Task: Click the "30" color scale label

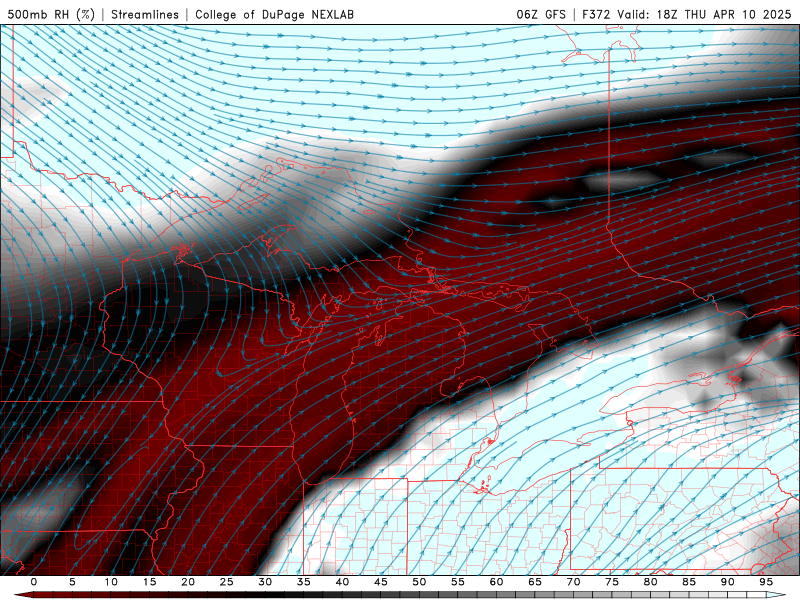Action: coord(265,582)
